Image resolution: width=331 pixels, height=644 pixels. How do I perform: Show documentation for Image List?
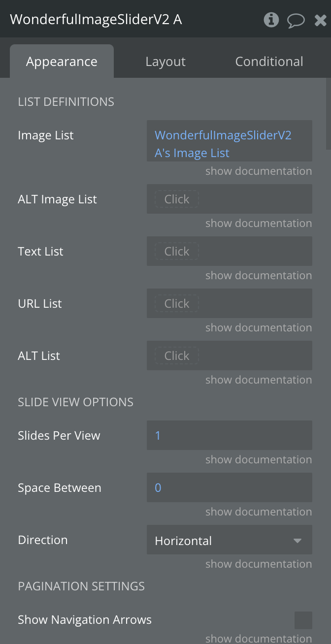tap(259, 171)
